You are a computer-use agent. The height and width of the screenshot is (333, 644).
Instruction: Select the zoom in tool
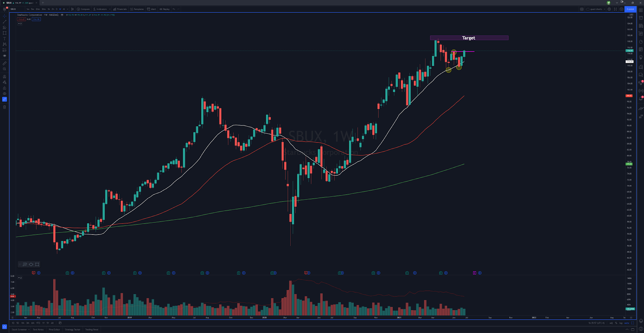pos(4,69)
